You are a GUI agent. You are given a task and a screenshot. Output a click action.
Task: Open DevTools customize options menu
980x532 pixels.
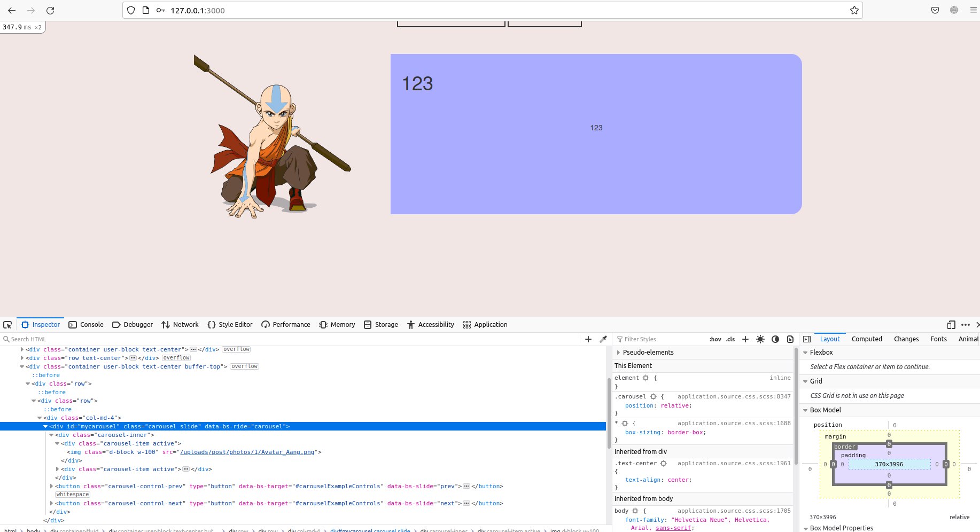965,325
